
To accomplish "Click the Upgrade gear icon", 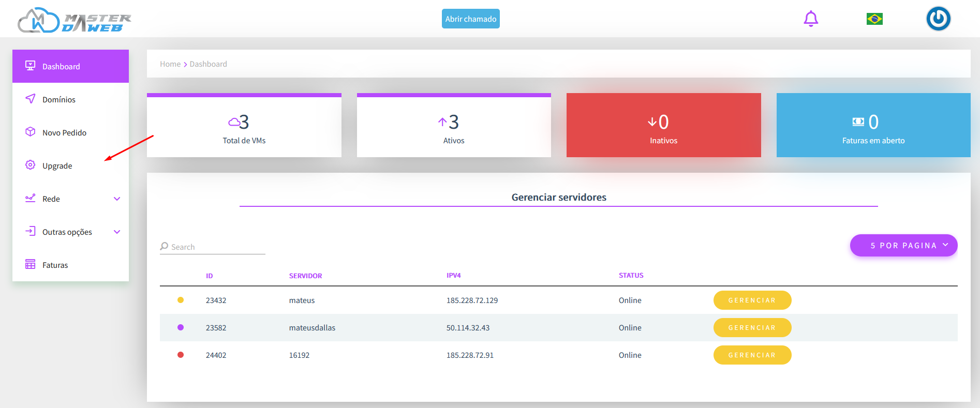I will 31,165.
